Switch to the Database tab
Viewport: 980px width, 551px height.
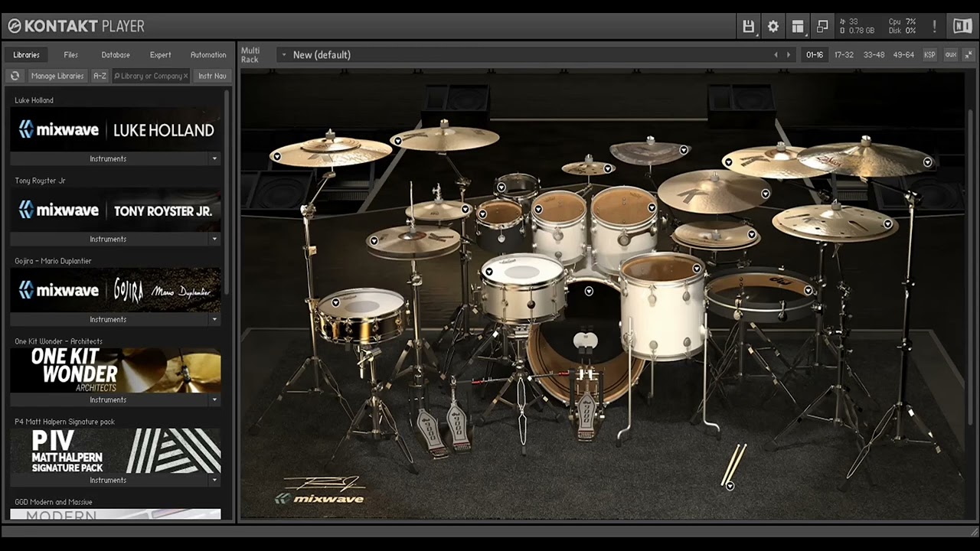pos(116,54)
